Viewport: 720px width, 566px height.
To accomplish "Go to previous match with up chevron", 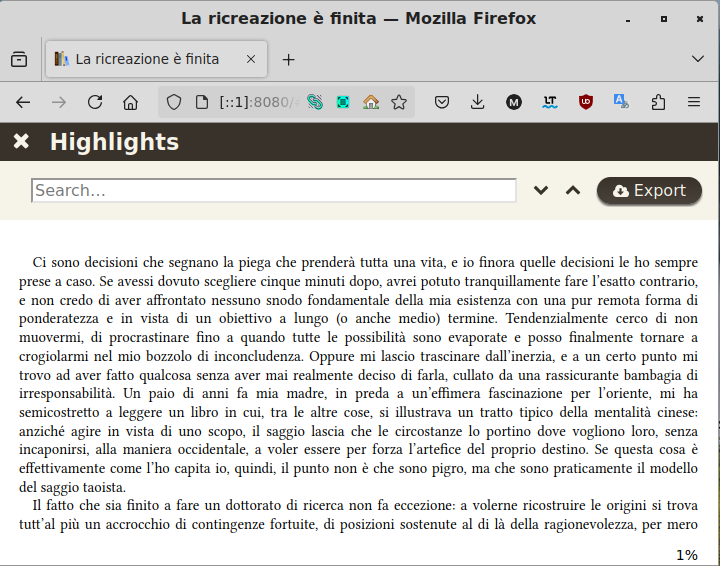I will point(573,190).
